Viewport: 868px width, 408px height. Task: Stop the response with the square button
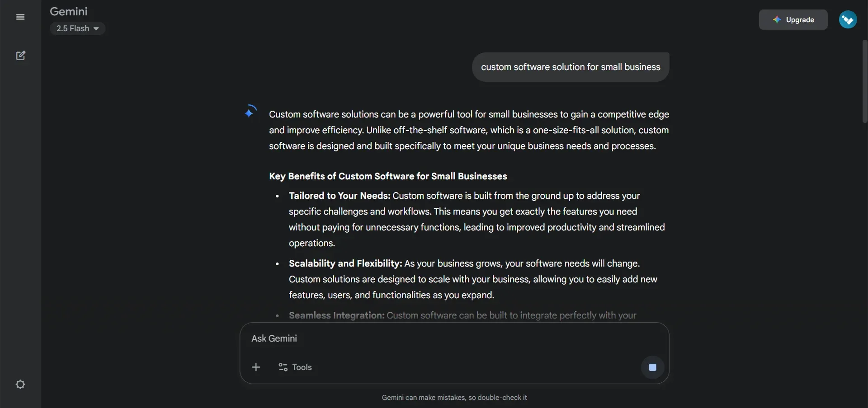tap(652, 367)
